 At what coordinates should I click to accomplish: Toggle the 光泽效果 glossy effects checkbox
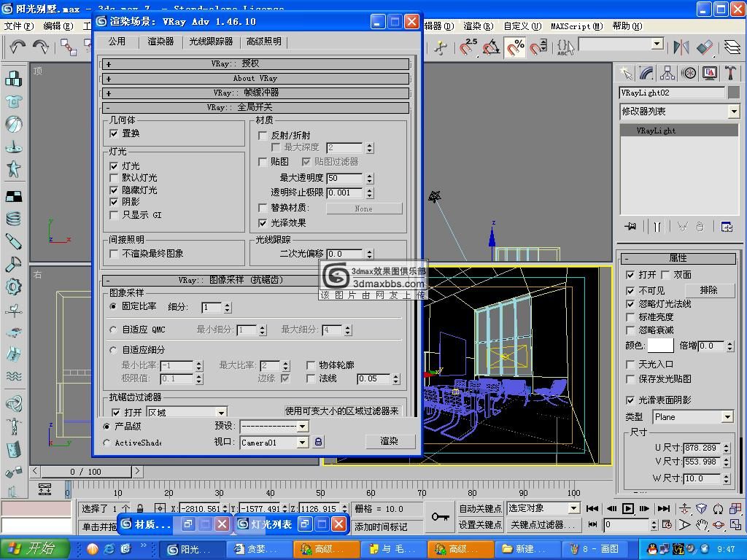262,223
